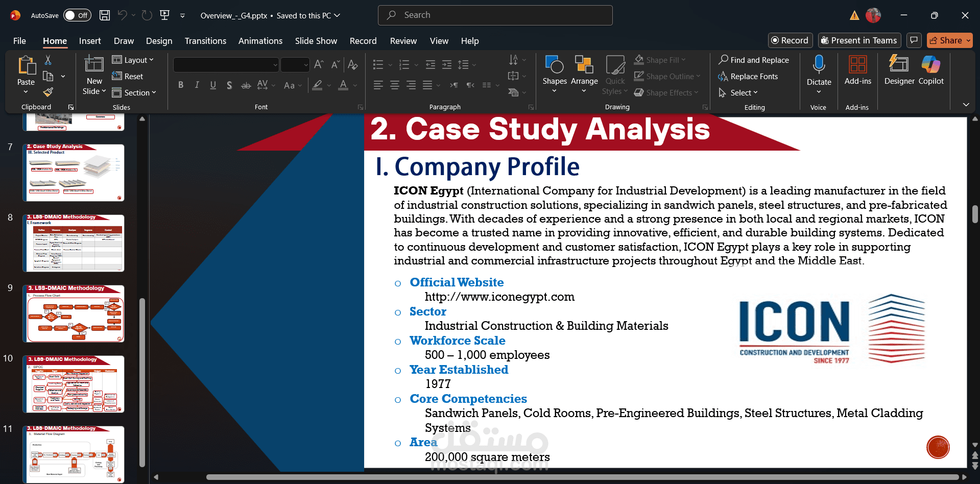
Task: Expand the Section dropdown
Action: point(134,92)
